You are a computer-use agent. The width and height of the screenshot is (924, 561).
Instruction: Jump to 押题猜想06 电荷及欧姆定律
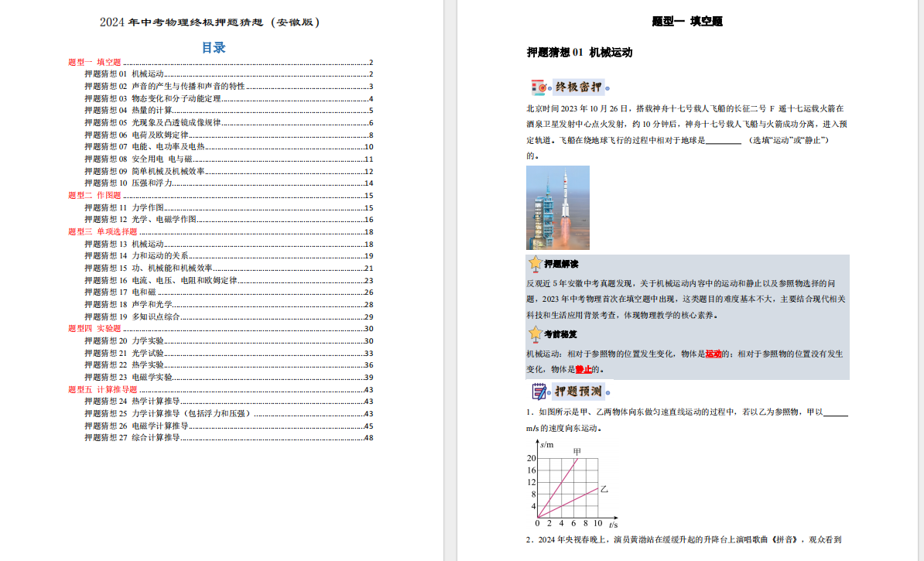coord(228,135)
